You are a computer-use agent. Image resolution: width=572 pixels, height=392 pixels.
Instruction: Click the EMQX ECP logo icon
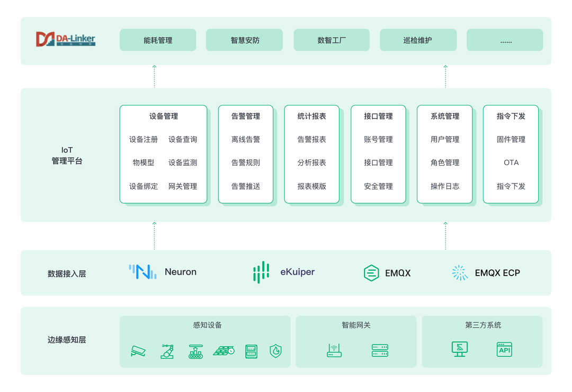(460, 273)
